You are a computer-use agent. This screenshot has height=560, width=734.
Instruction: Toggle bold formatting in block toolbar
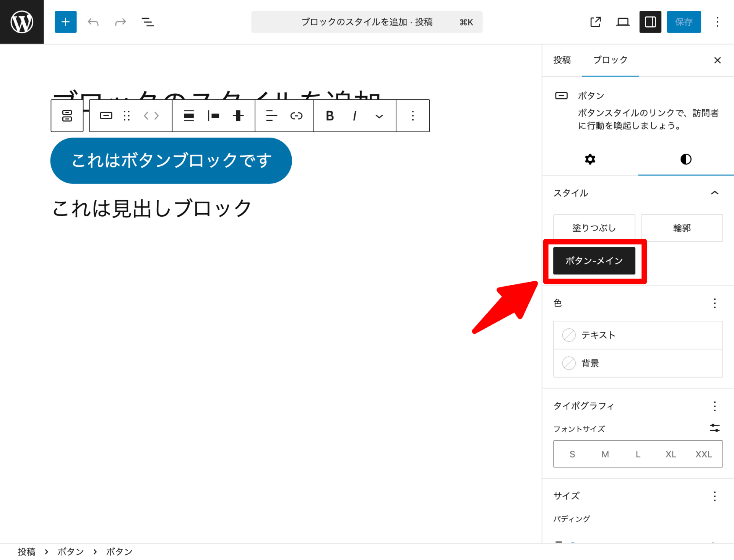click(330, 116)
